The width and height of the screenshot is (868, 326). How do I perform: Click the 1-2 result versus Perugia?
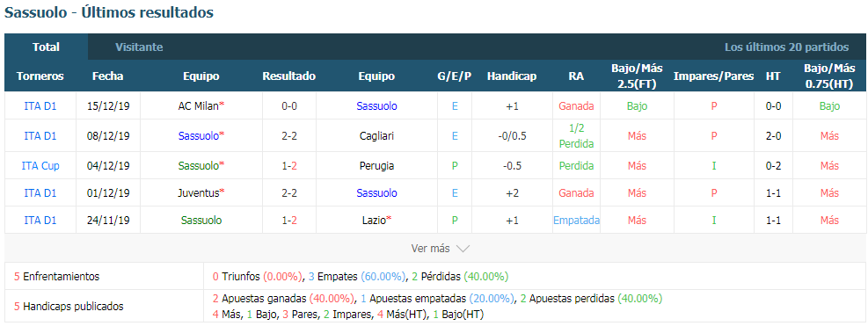[289, 165]
